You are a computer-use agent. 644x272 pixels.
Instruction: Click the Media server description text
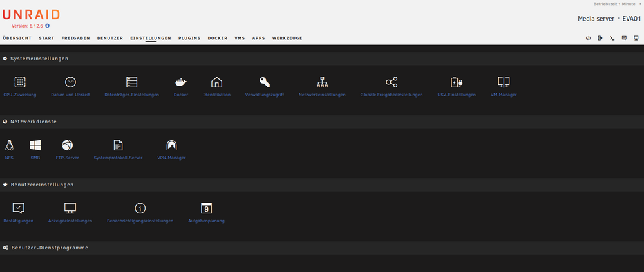(x=596, y=19)
